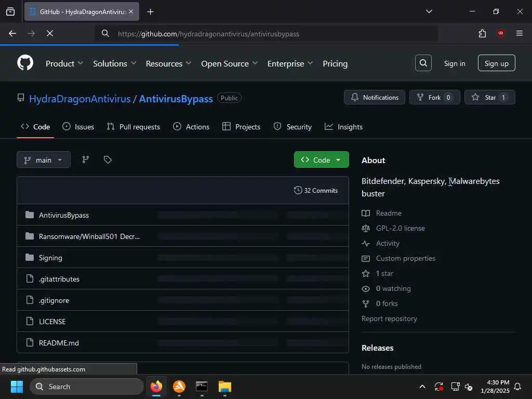Screen dimensions: 532x399
Task: Open the main branch dropdown
Action: (x=44, y=160)
